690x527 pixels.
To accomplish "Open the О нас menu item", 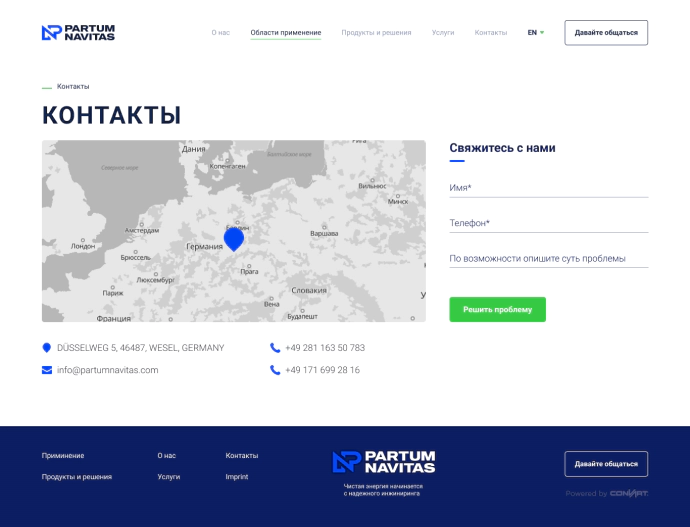I will coord(220,33).
